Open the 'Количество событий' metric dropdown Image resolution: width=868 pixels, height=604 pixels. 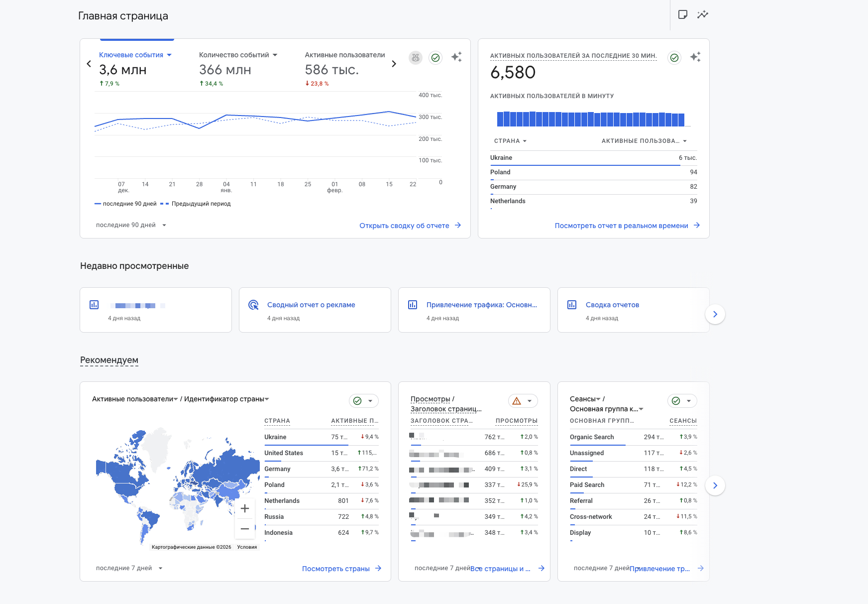[x=238, y=55]
